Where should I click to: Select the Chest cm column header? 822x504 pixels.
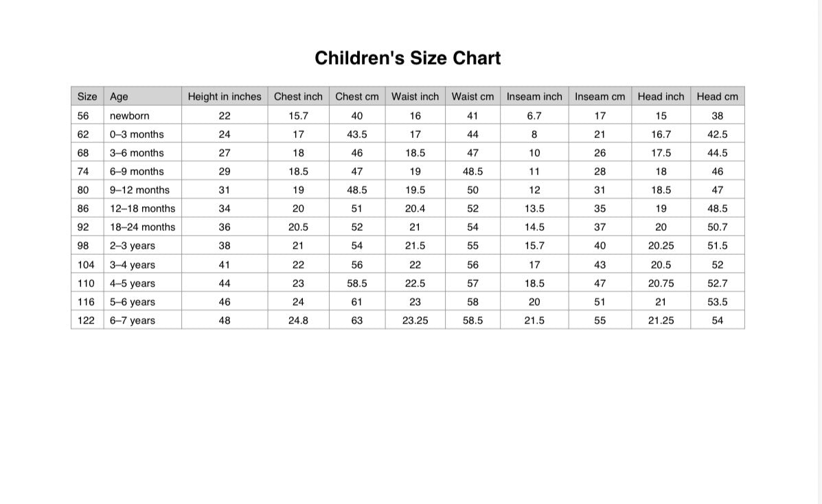pos(357,97)
